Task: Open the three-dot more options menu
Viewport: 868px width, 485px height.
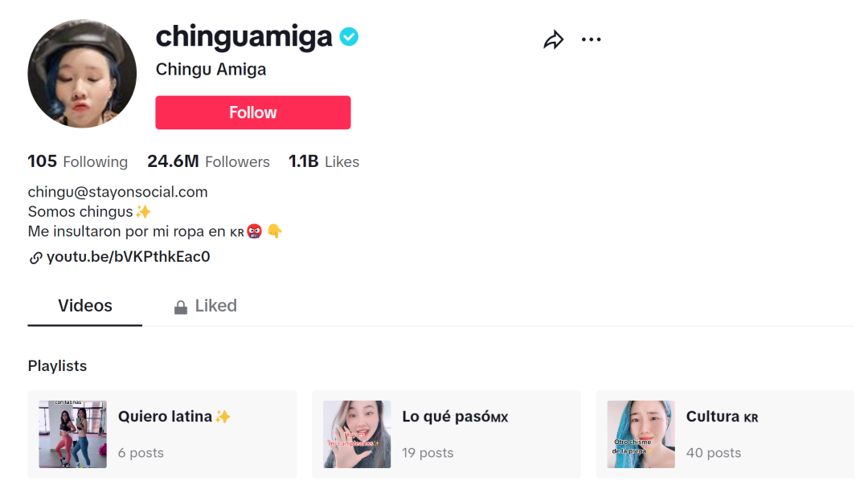Action: click(591, 39)
